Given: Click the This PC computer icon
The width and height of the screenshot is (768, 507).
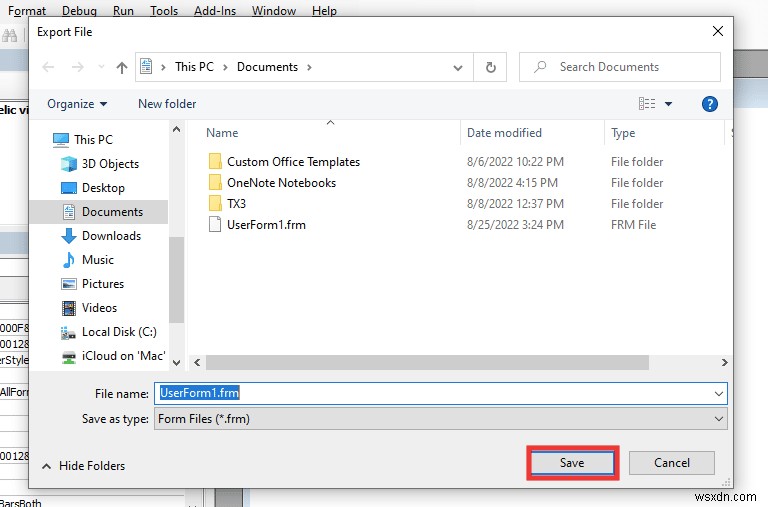Looking at the screenshot, I should click(x=61, y=140).
